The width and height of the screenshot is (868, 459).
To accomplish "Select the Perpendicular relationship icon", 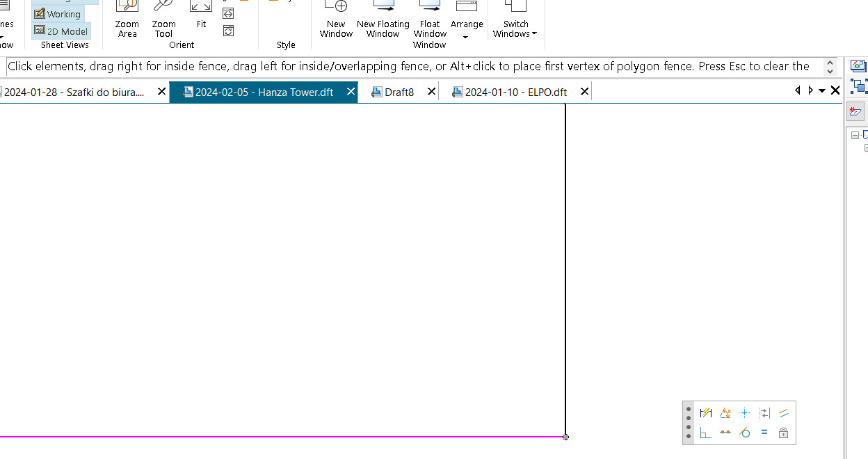I will [706, 433].
